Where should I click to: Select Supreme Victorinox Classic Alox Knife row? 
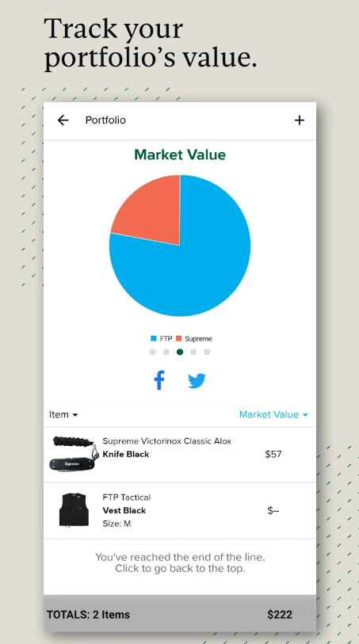coord(180,454)
